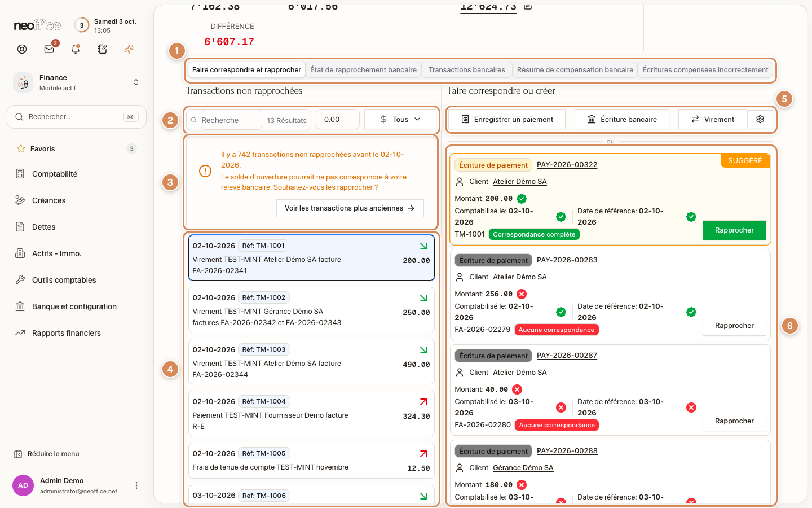
Task: Focus the transactions Recherche field
Action: coord(231,120)
